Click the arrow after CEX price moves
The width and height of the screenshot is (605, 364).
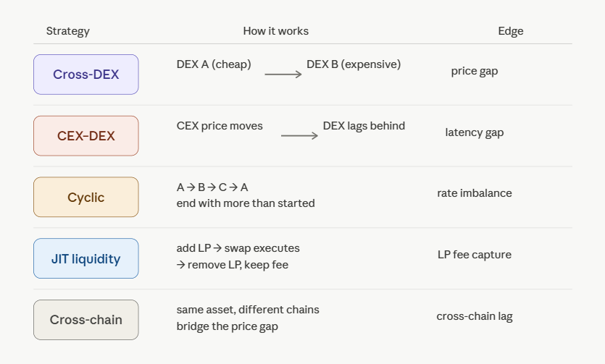pyautogui.click(x=299, y=135)
